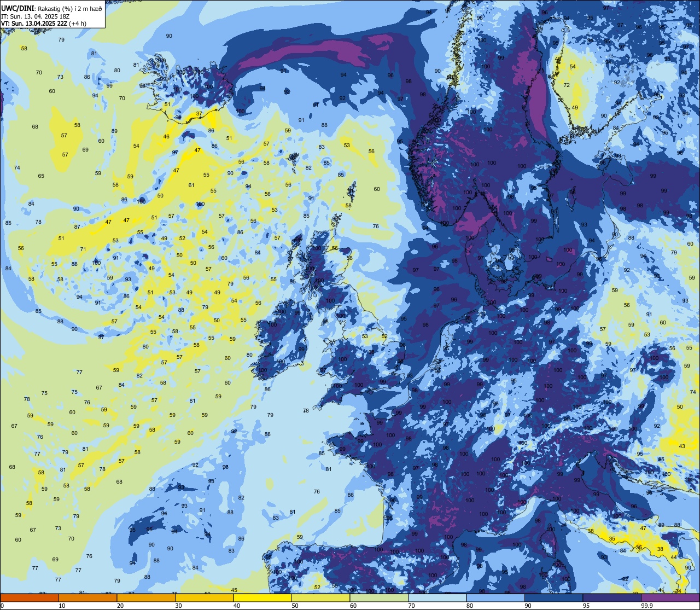Click the '46' value south of Iceland
The width and height of the screenshot is (700, 610).
pyautogui.click(x=166, y=137)
